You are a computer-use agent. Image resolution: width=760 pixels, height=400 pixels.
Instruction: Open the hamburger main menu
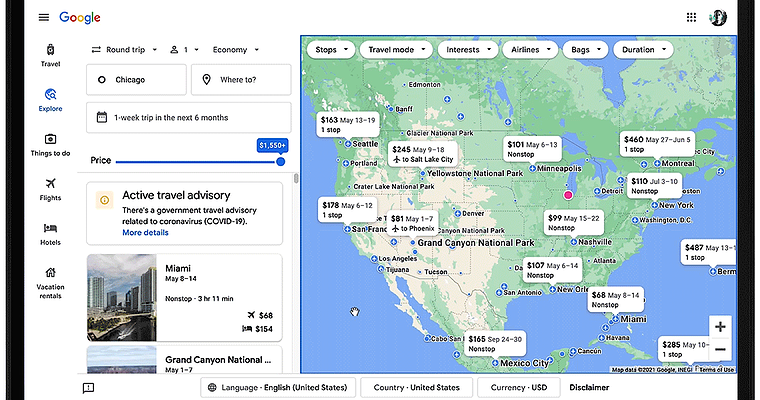tap(44, 17)
